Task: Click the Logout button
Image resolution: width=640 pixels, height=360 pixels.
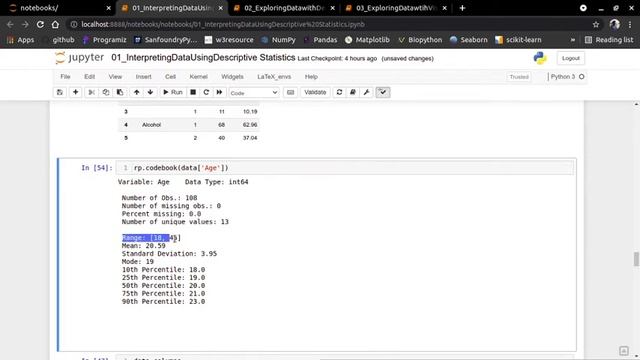Action: click(571, 58)
